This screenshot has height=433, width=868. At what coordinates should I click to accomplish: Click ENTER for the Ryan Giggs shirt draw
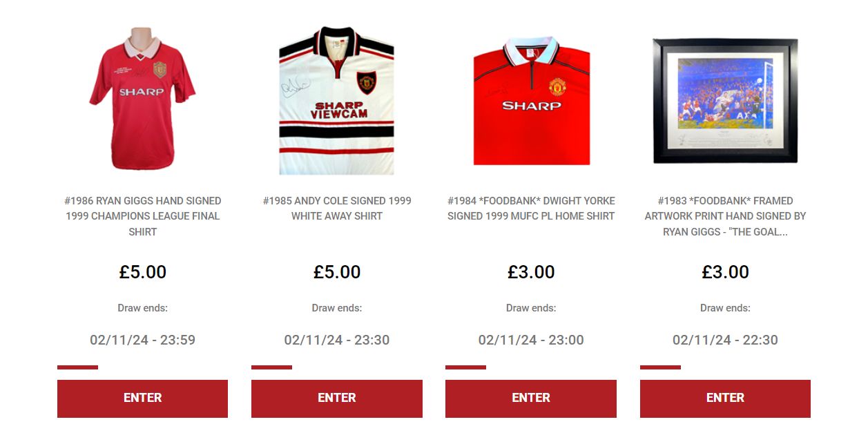pos(142,398)
